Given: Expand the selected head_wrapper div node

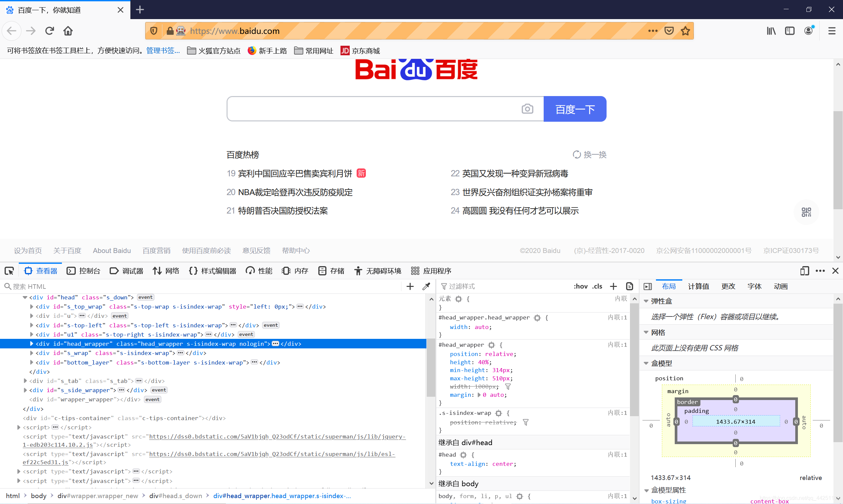Looking at the screenshot, I should (32, 344).
